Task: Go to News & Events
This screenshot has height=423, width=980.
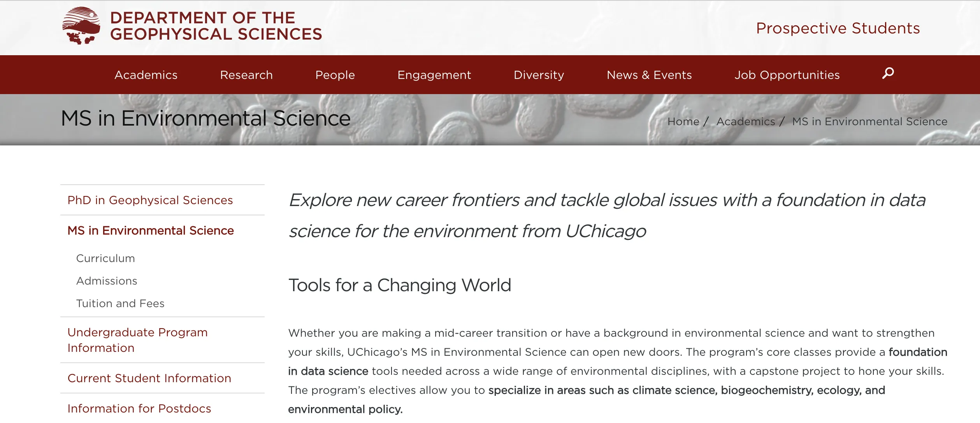Action: coord(649,75)
